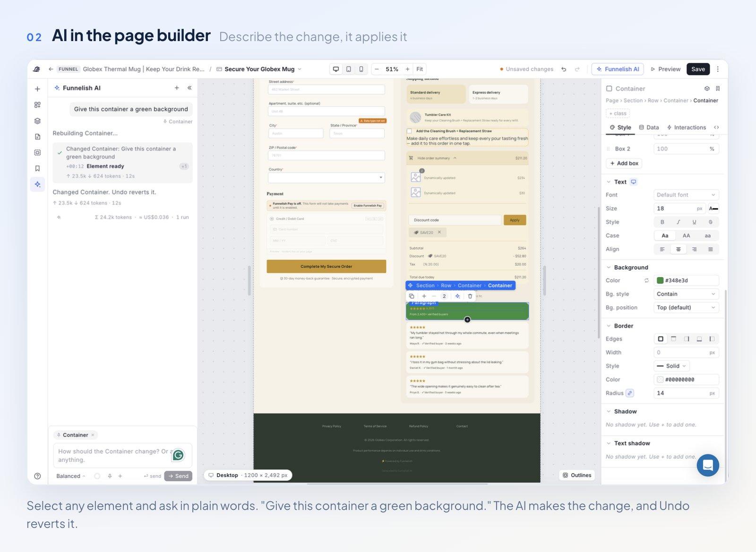Viewport: 756px width, 552px height.
Task: Go back with the arrow beside FUNNEL
Action: pos(51,69)
